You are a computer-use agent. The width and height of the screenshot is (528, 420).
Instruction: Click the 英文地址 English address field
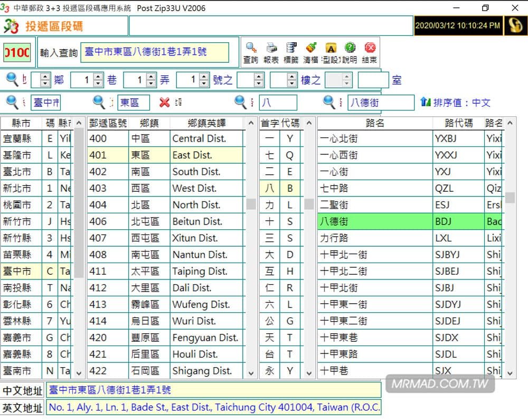pyautogui.click(x=211, y=407)
